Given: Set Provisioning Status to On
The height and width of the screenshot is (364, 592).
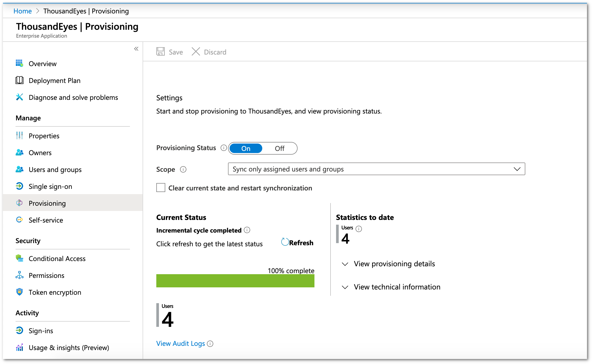Looking at the screenshot, I should pos(246,148).
